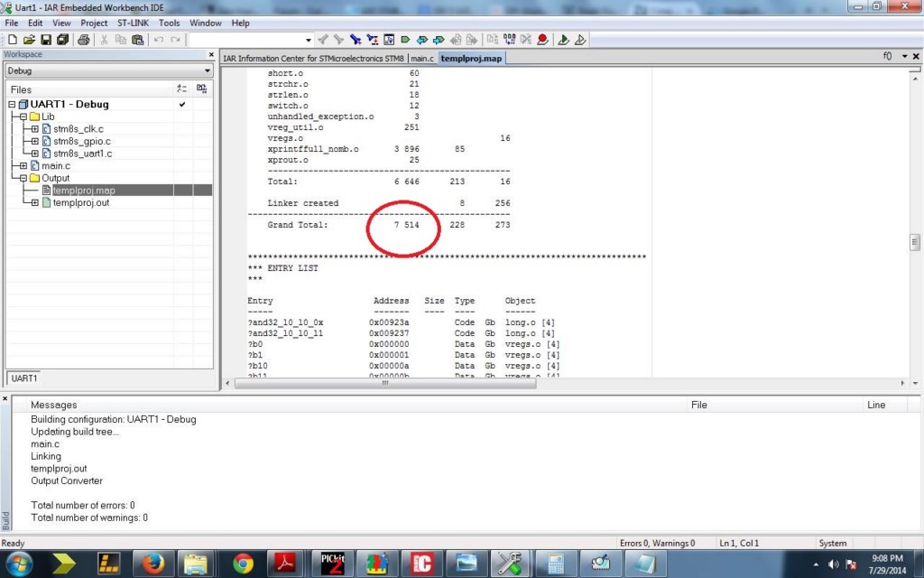924x578 pixels.
Task: Click the Open file toolbar icon
Action: [x=29, y=40]
